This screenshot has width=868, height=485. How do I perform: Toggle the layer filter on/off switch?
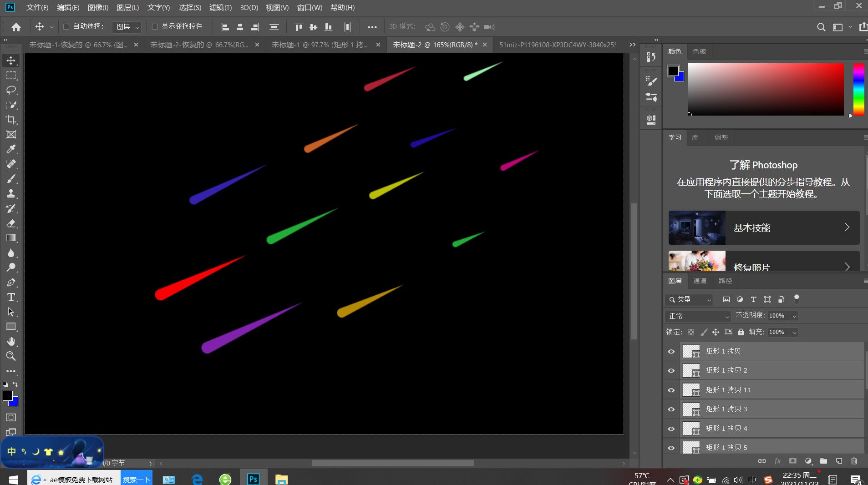797,299
